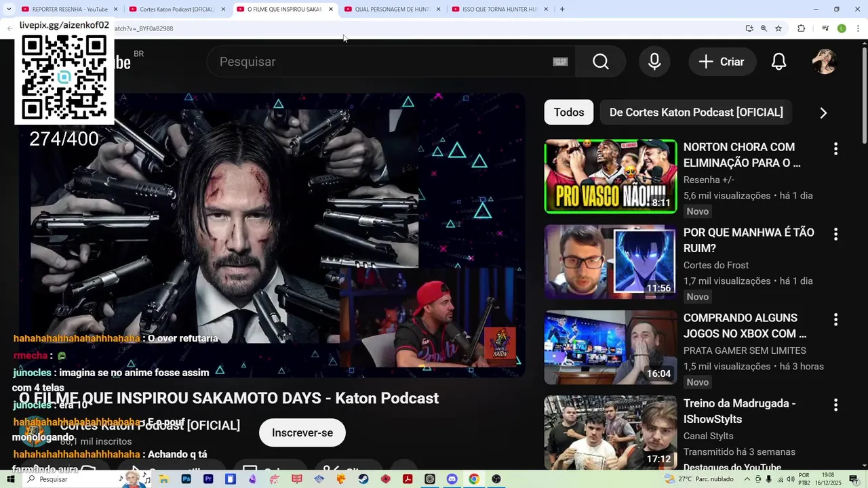868x488 pixels.
Task: Go back with browser back arrow
Action: tap(9, 28)
